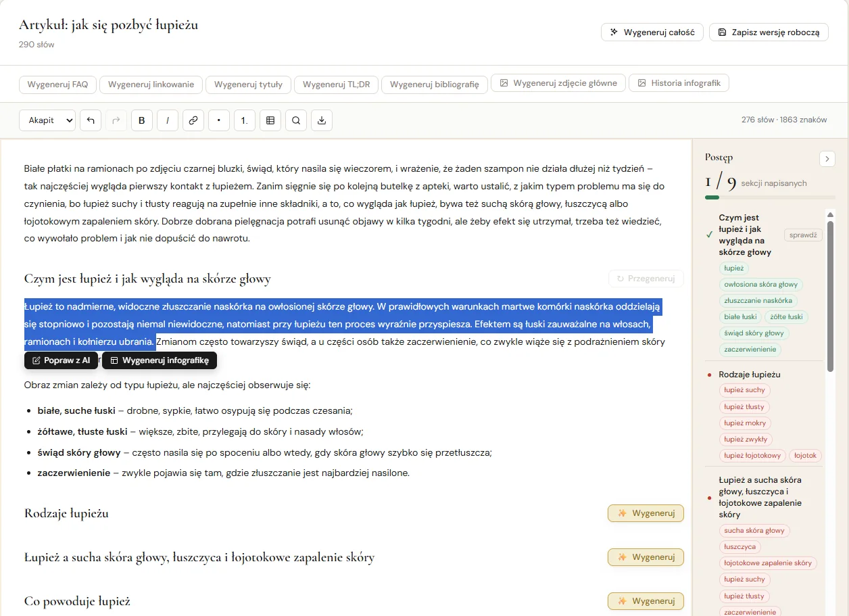Open Historia infografik
The width and height of the screenshot is (849, 616).
click(x=679, y=83)
